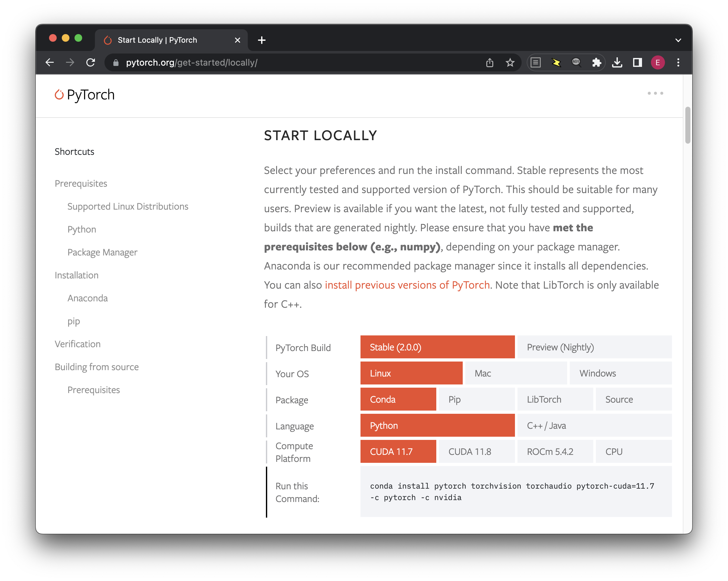Click the PyTorch logo in the header
728x581 pixels.
(x=85, y=95)
